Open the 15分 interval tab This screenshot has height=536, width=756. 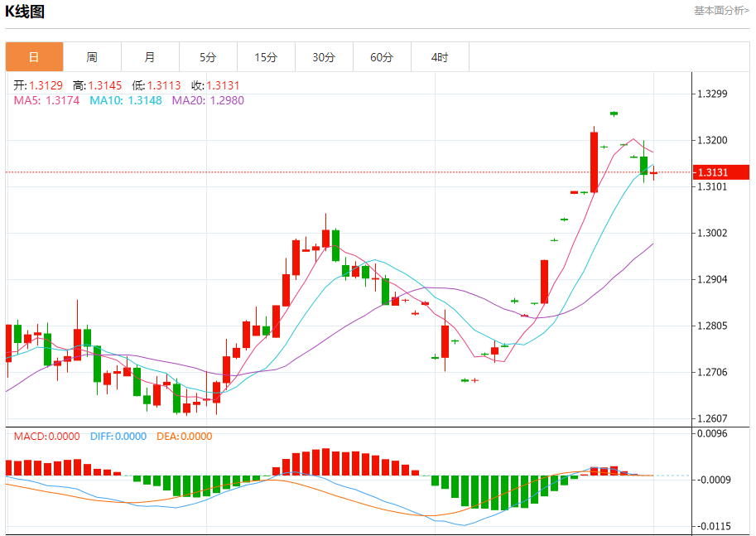(266, 57)
